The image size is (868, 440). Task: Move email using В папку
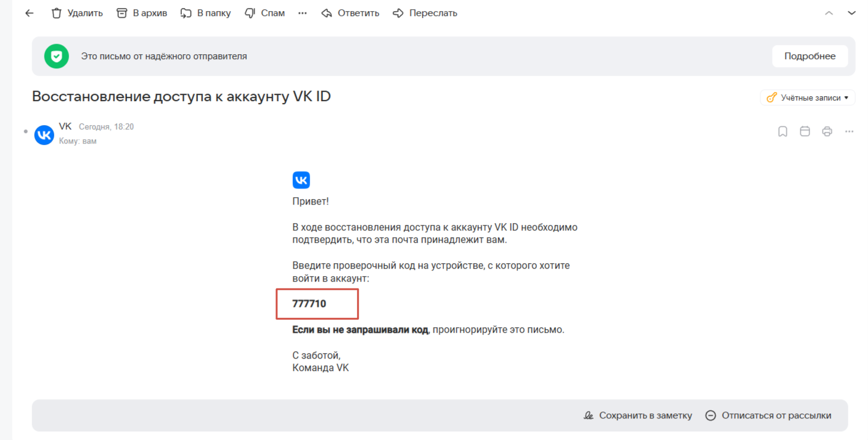click(205, 13)
